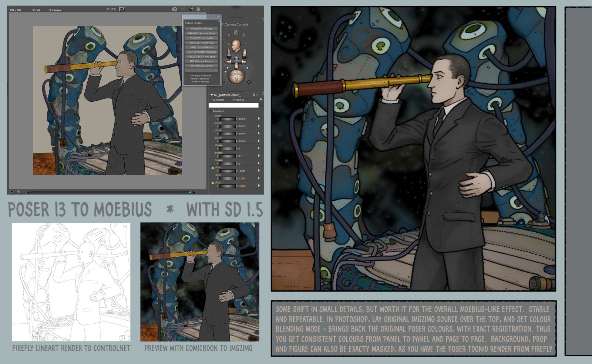Viewport: 592px width, 364px height.
Task: Click the parameter search input field
Action: coord(233,105)
